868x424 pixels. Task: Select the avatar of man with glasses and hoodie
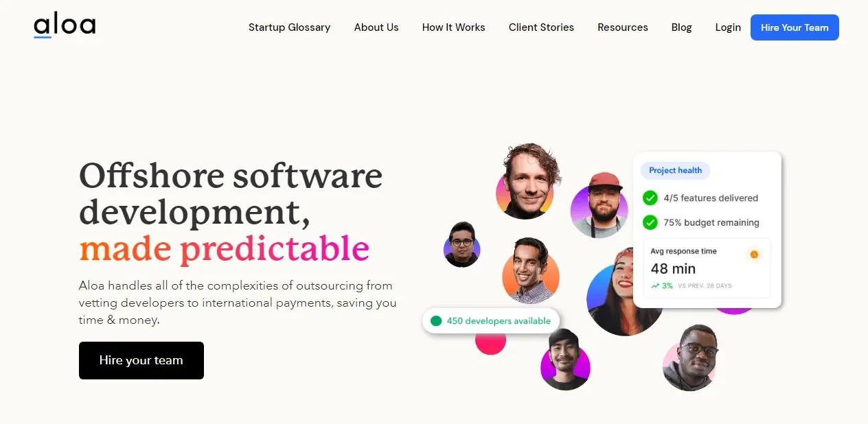690,357
